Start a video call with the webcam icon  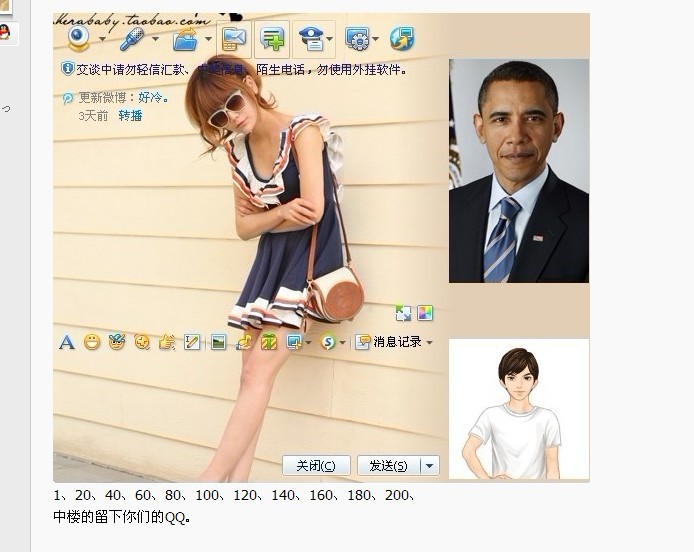pyautogui.click(x=79, y=39)
